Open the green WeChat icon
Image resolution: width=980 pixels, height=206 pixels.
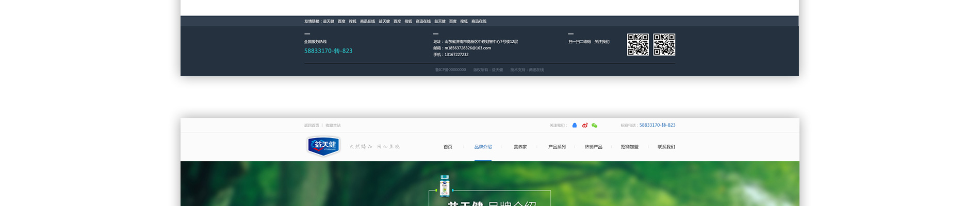pyautogui.click(x=594, y=125)
